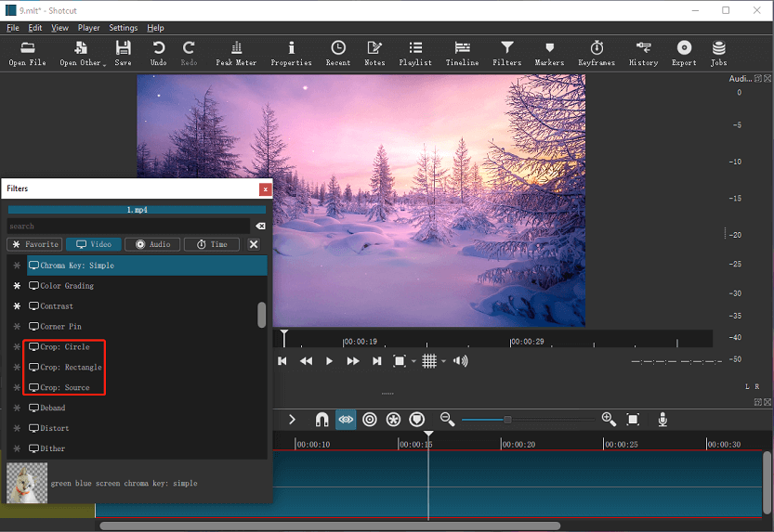Close the filter chooser with X button
This screenshot has width=774, height=532.
[254, 244]
